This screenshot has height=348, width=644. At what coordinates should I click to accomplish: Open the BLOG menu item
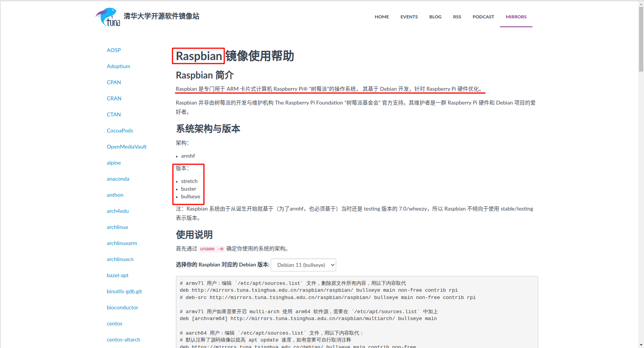coord(435,17)
